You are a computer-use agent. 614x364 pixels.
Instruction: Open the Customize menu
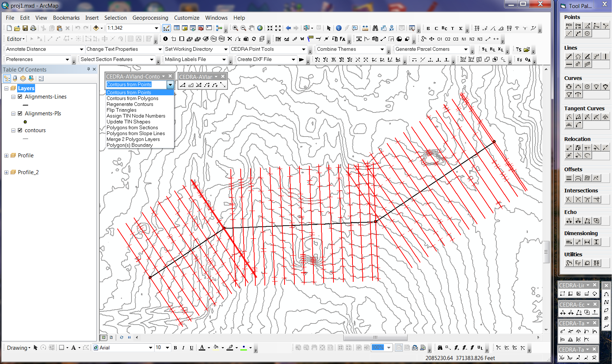pyautogui.click(x=187, y=18)
